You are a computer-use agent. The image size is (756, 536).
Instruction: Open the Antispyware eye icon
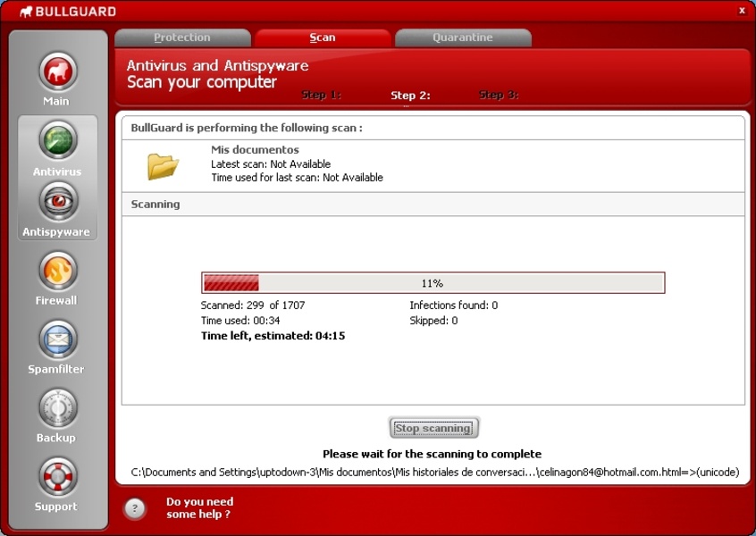[57, 201]
